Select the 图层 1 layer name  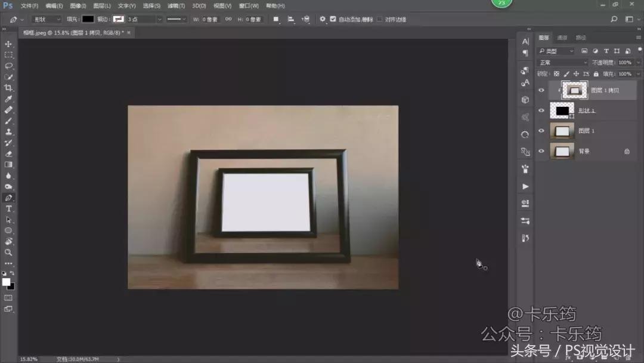click(586, 131)
